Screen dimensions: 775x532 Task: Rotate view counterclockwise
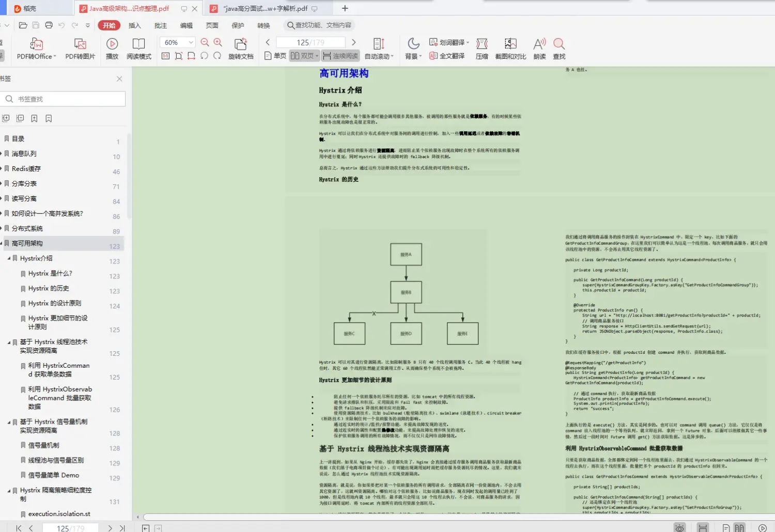point(205,56)
